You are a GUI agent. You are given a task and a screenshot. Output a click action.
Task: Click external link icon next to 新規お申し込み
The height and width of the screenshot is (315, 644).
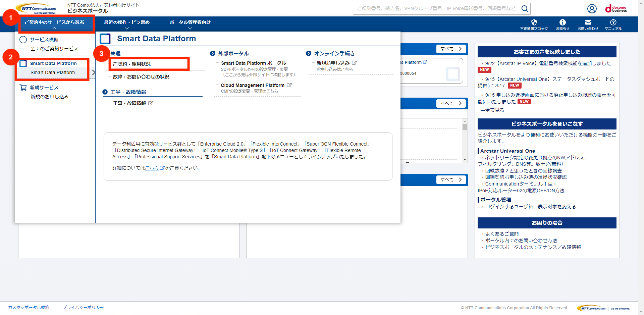[354, 63]
